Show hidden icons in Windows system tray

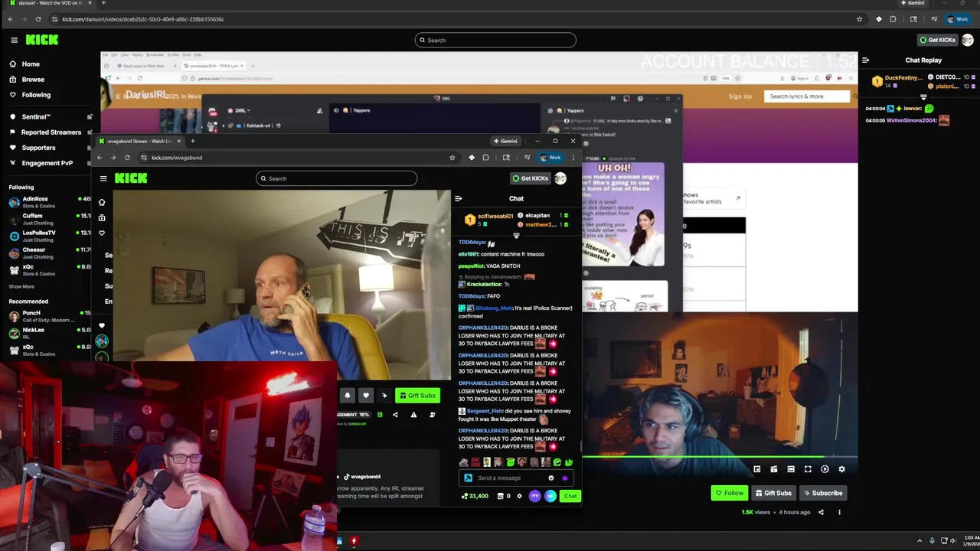pyautogui.click(x=920, y=541)
